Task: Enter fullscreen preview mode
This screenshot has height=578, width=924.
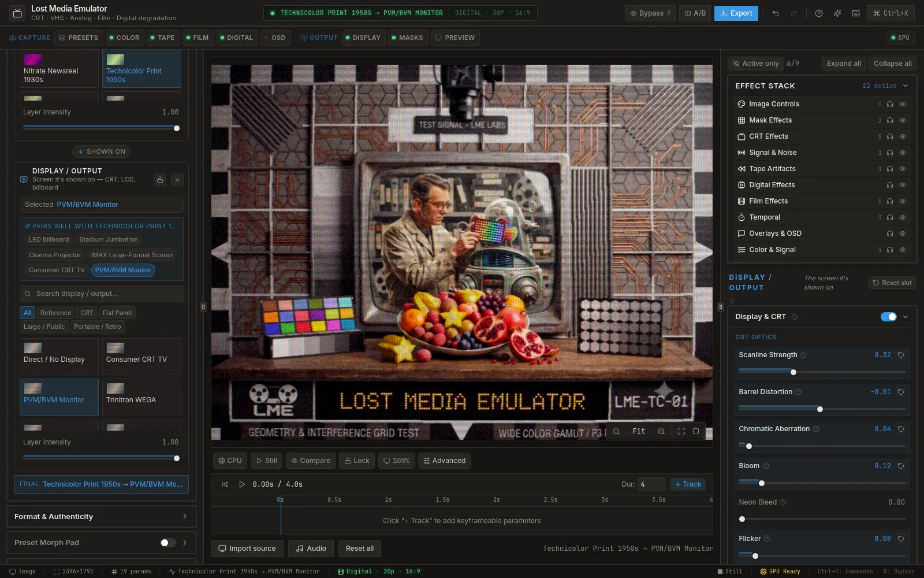Action: (681, 431)
